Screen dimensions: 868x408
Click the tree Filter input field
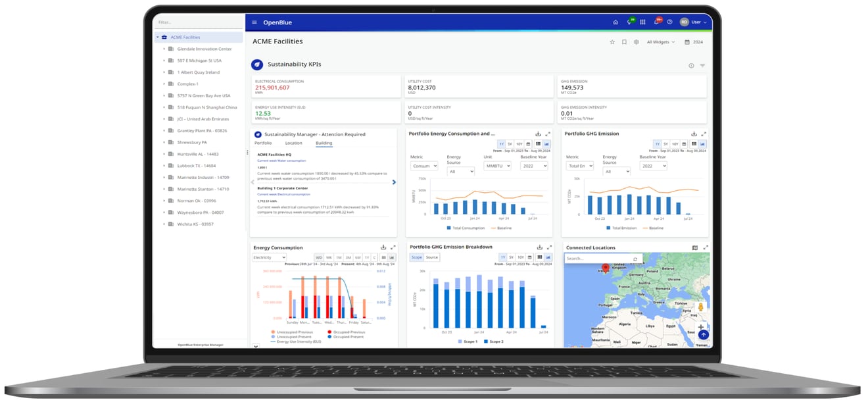[x=198, y=22]
